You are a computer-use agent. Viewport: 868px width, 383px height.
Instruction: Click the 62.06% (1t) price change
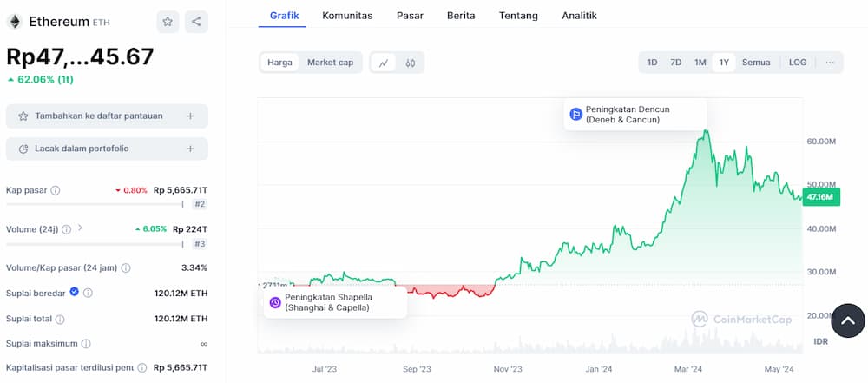tap(40, 79)
